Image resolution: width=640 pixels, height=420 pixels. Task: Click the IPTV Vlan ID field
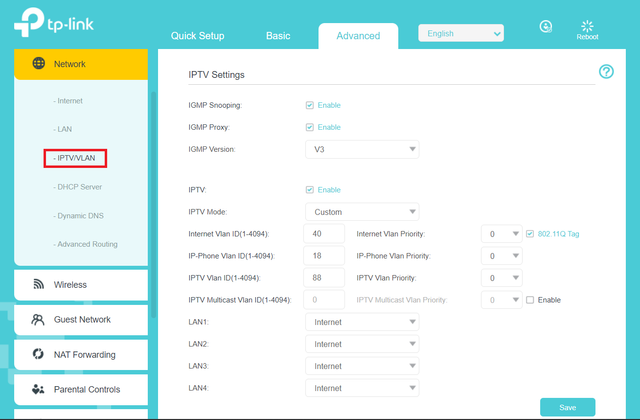coord(324,278)
